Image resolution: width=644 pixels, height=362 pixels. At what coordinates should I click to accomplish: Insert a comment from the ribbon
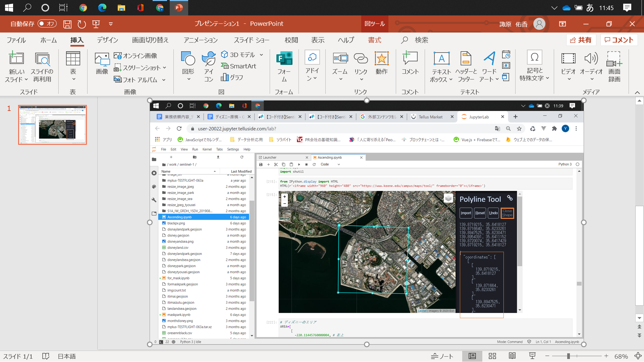[410, 64]
